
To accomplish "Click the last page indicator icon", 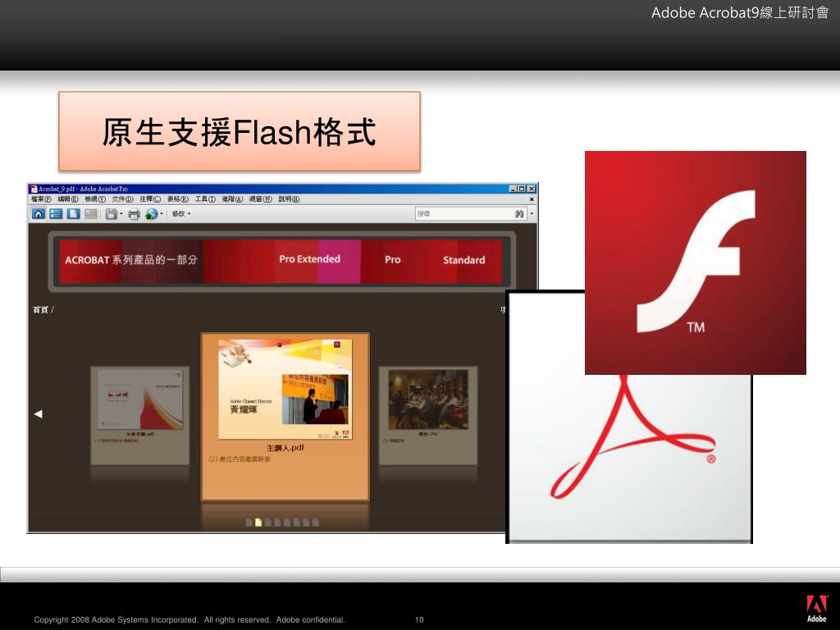I will (x=316, y=523).
